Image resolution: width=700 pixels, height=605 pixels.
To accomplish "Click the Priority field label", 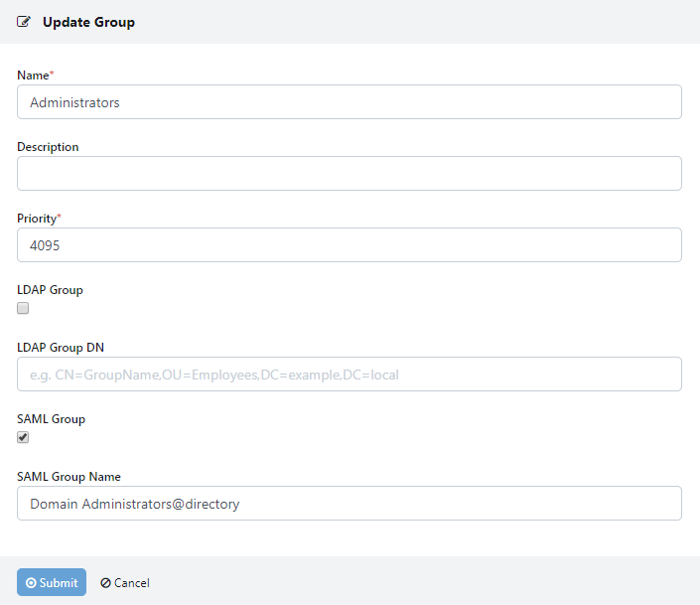I will 37,219.
